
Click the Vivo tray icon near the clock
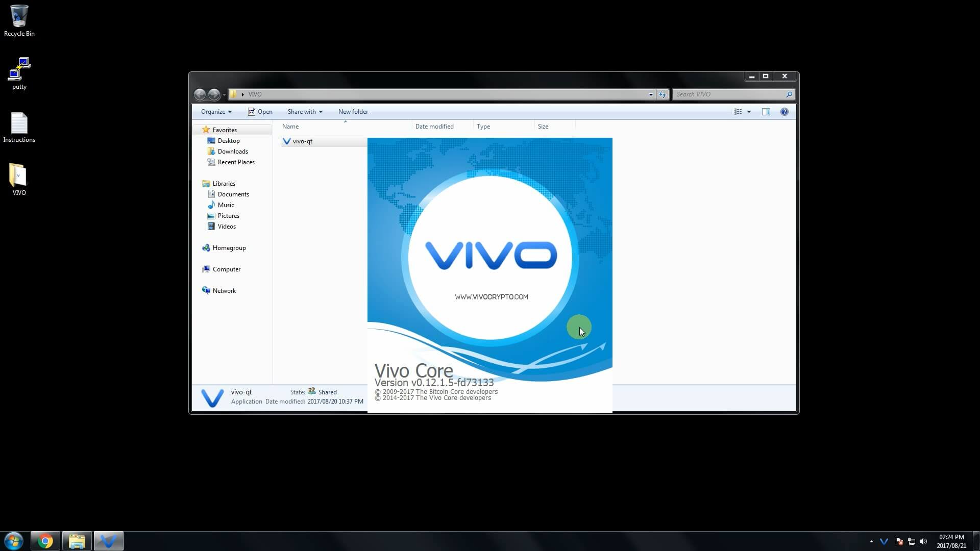[x=884, y=541]
